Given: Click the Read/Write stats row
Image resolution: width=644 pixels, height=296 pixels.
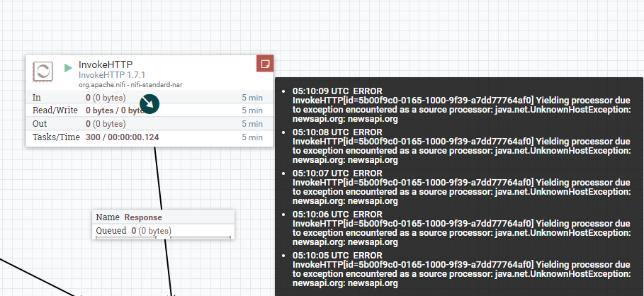Looking at the screenshot, I should click(x=149, y=110).
